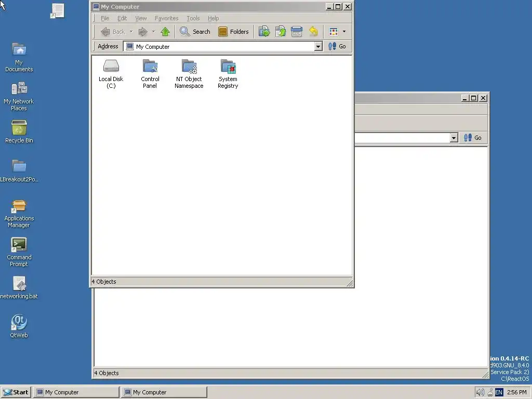Click the Start button
The image size is (532, 399).
coord(16,392)
